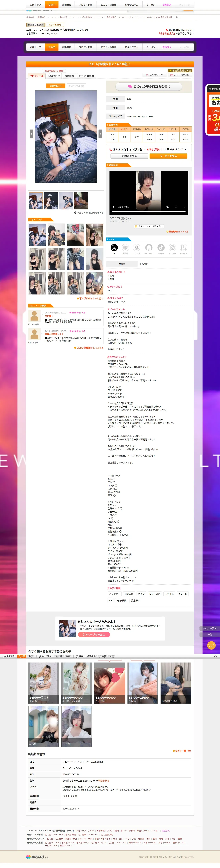Viewport: 220px width, 868px height.
Task: Seek on the video progress bar
Action: pyautogui.click(x=149, y=211)
